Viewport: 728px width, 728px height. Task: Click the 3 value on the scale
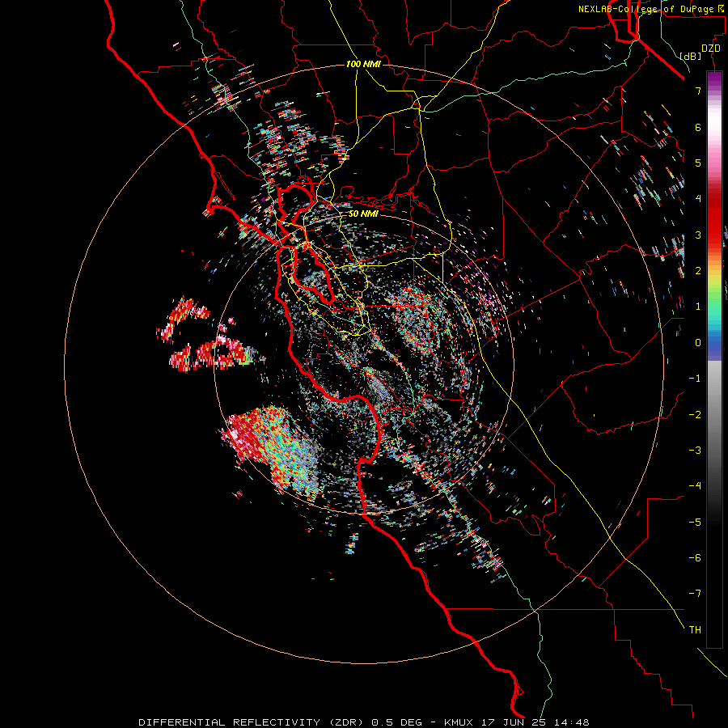tap(698, 235)
